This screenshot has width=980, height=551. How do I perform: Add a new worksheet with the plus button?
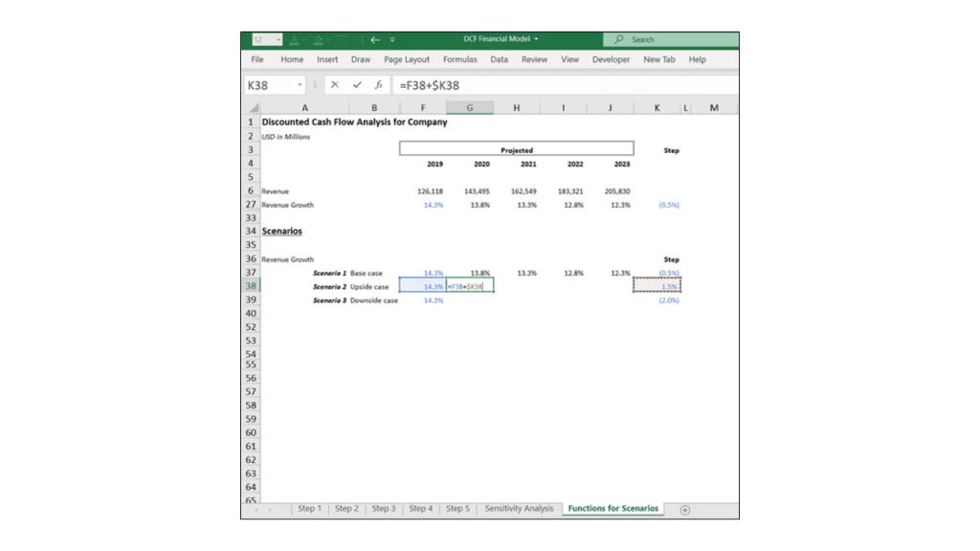click(685, 509)
